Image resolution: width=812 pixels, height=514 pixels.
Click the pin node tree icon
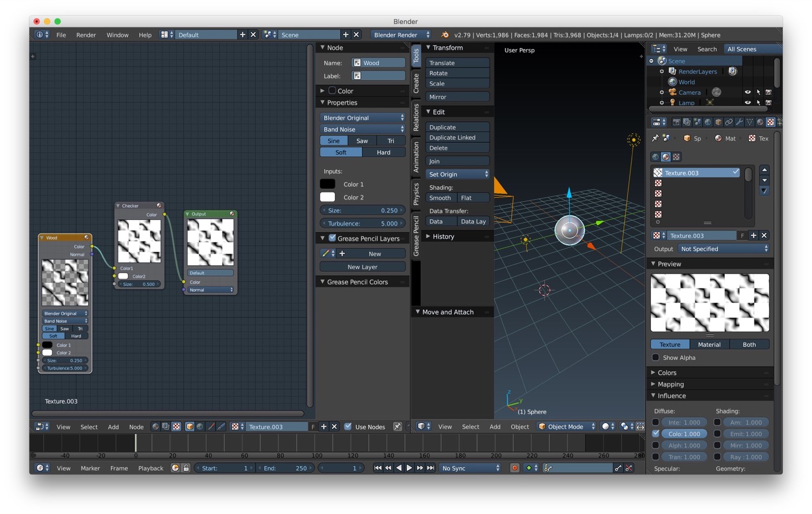tap(397, 427)
